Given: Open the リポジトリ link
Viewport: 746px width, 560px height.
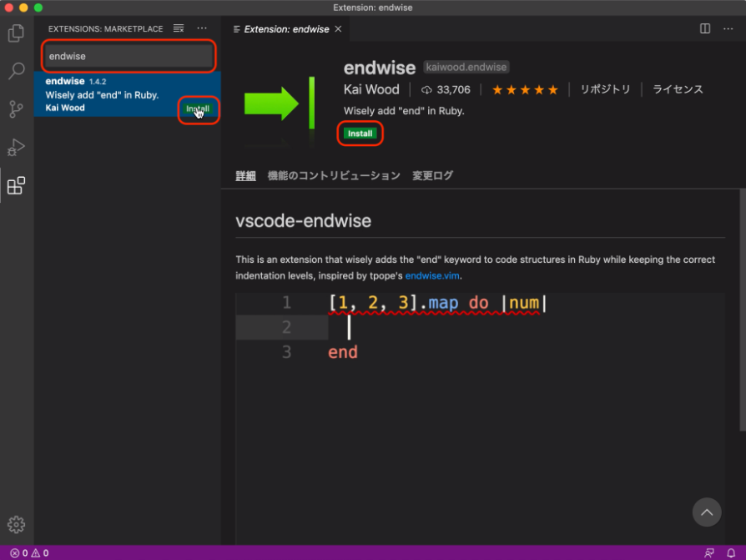Looking at the screenshot, I should pos(605,89).
